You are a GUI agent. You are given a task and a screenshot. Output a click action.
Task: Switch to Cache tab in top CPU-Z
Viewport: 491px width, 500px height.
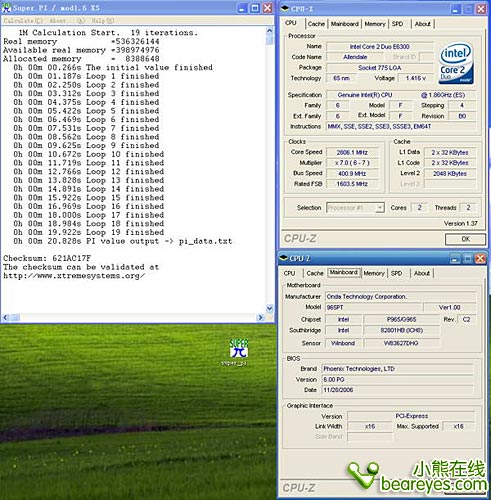pos(316,24)
